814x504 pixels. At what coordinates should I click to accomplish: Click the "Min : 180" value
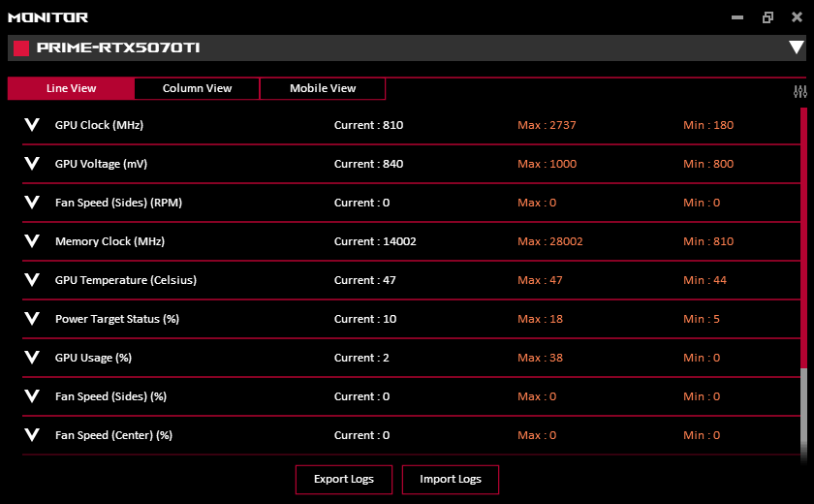pyautogui.click(x=708, y=125)
